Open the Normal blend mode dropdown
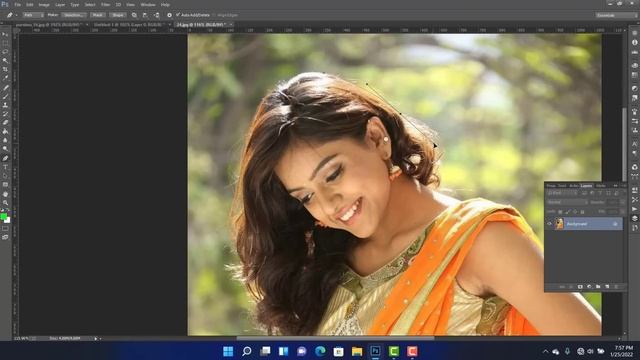 coord(567,202)
